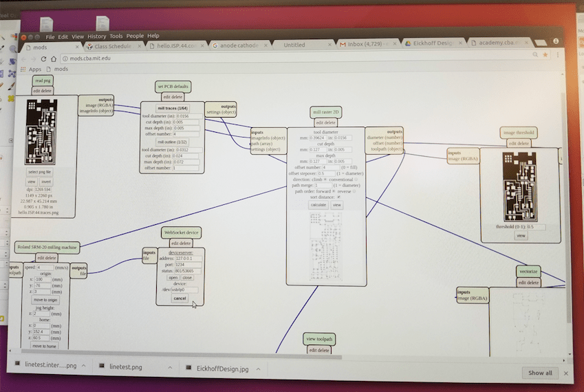The width and height of the screenshot is (584, 392).
Task: Open the right file icon on the desktop
Action: tap(102, 23)
